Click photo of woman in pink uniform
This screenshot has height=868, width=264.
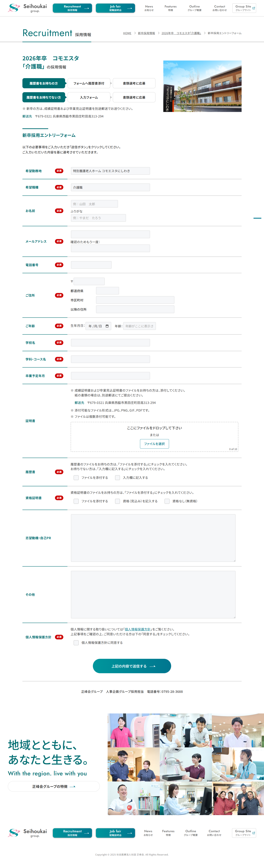click(x=134, y=730)
